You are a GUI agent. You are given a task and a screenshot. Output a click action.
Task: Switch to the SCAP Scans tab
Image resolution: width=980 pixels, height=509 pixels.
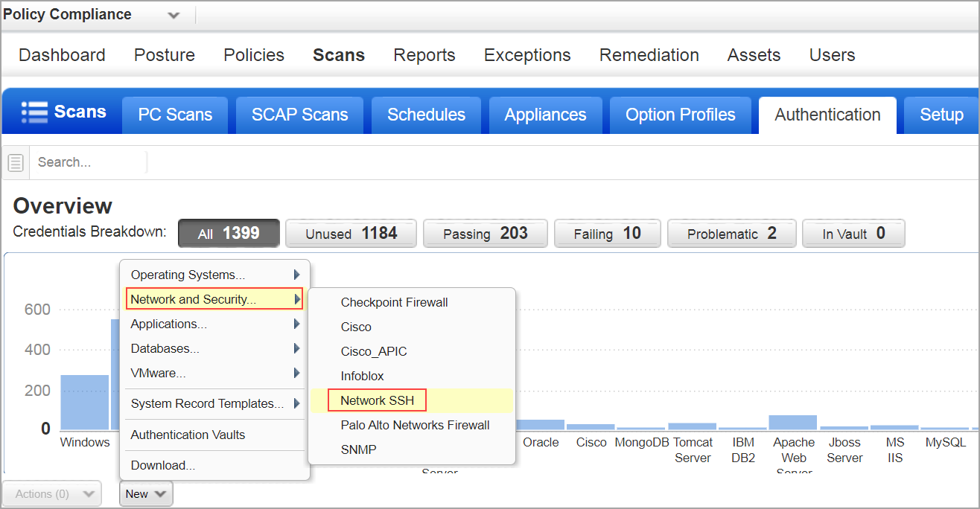(x=299, y=115)
